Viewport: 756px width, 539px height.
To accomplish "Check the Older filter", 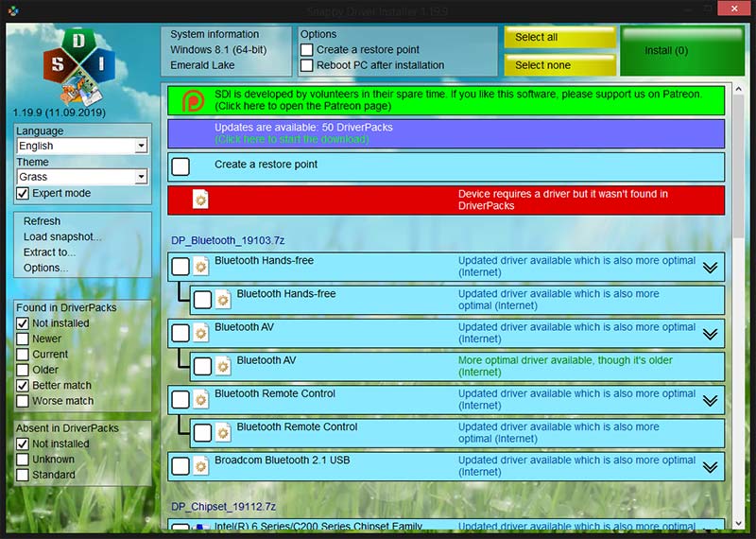I will click(x=23, y=370).
